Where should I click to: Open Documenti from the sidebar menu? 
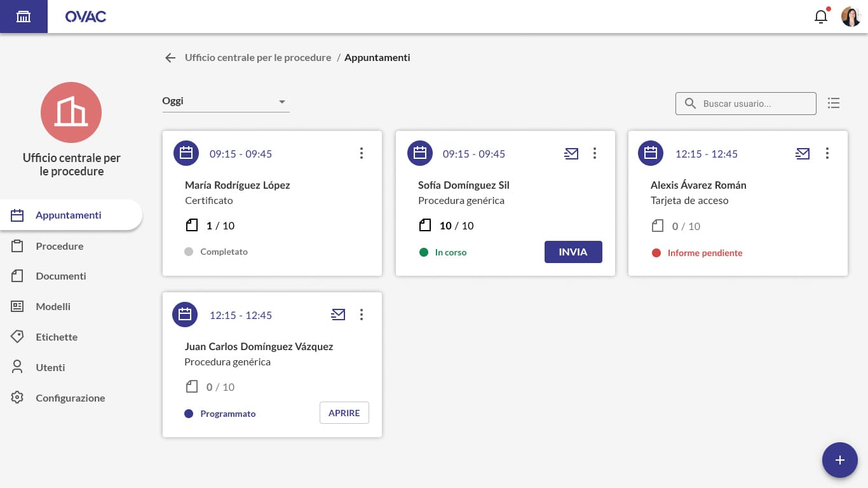pyautogui.click(x=60, y=276)
